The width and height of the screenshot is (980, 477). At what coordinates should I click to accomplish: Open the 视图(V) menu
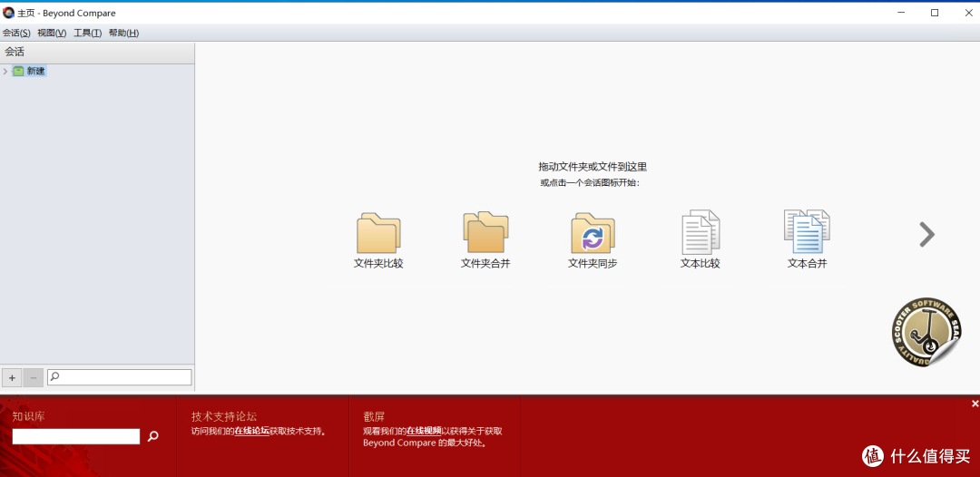tap(52, 33)
